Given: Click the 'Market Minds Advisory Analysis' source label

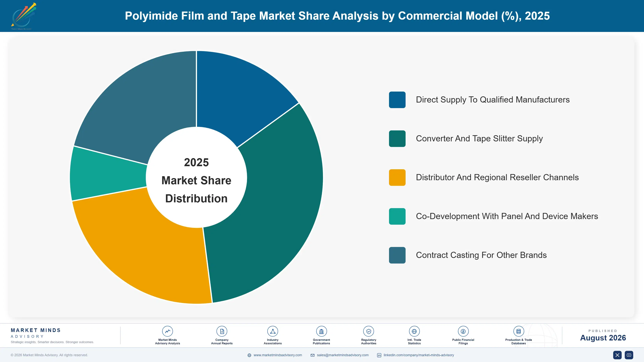Looking at the screenshot, I should tap(168, 342).
